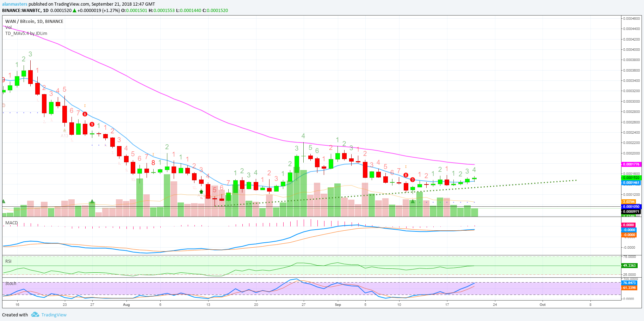This screenshot has height=321, width=644.
Task: Click the Sep label on date axis
Action: [x=338, y=304]
